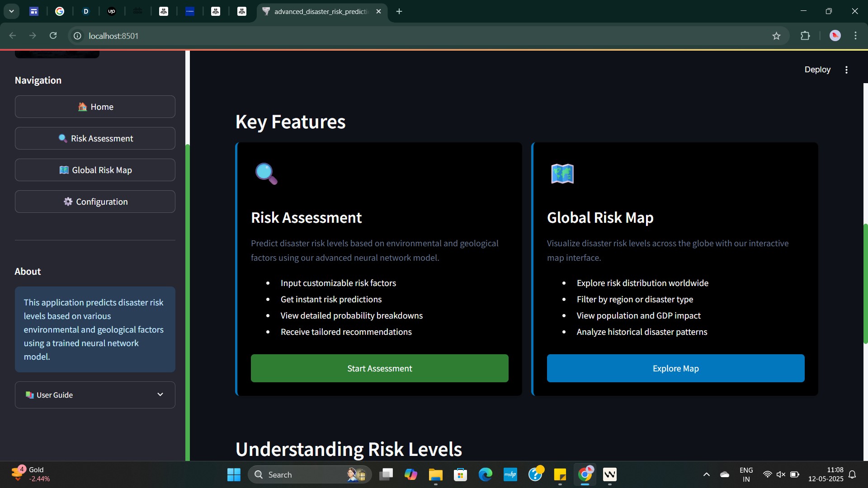Open Chrome three-dot browser menu
868x488 pixels.
[x=855, y=36]
